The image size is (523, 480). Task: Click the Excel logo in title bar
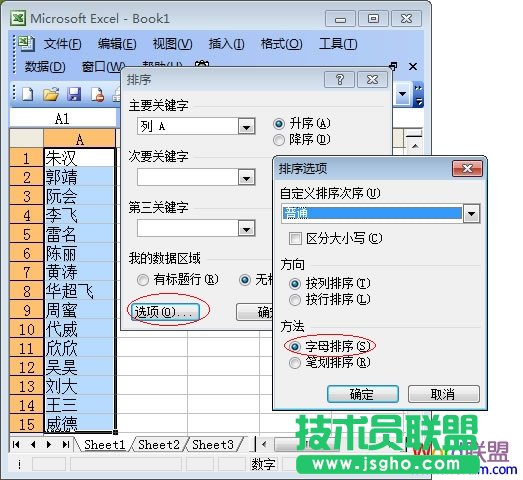click(x=18, y=18)
